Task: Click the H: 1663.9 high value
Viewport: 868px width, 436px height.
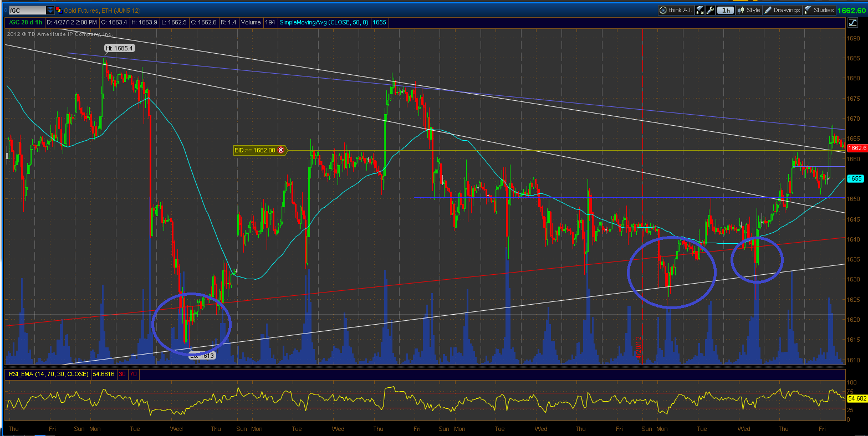Action: [144, 22]
